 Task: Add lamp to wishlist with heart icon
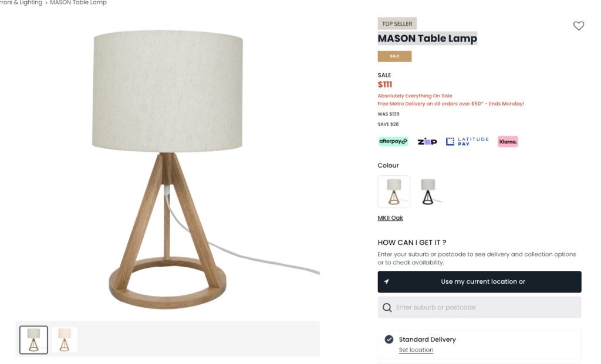[x=578, y=26]
